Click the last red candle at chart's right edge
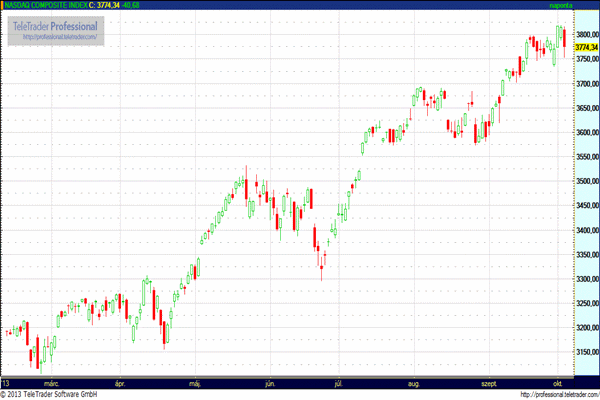The height and width of the screenshot is (400, 600). pos(564,38)
